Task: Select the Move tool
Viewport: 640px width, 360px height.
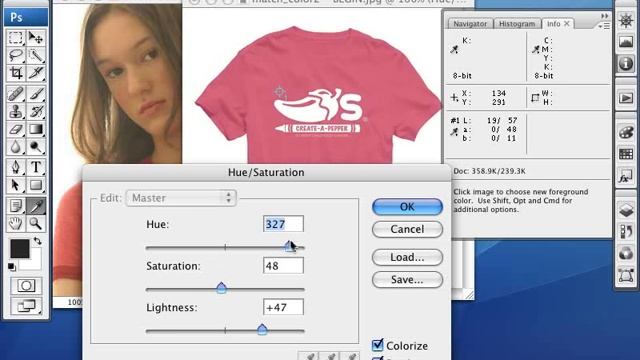Action: pyautogui.click(x=36, y=38)
